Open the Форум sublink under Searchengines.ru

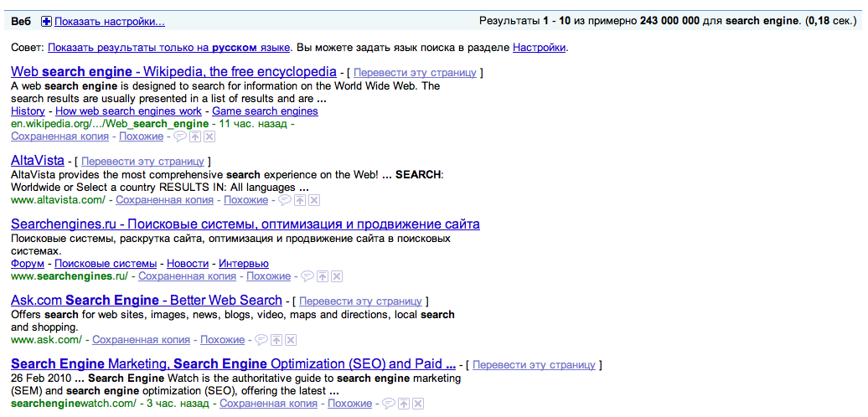(28, 264)
